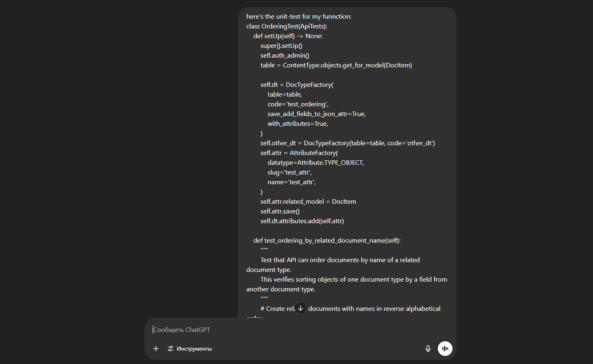Image resolution: width=593 pixels, height=364 pixels.
Task: Focus the "Сообщить ChatGPT" message field
Action: click(x=284, y=330)
